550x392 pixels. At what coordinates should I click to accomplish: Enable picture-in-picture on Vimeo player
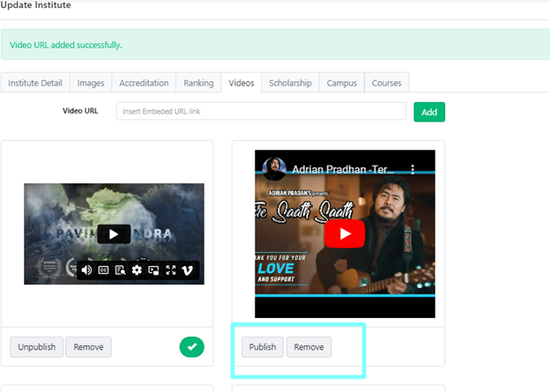(153, 270)
